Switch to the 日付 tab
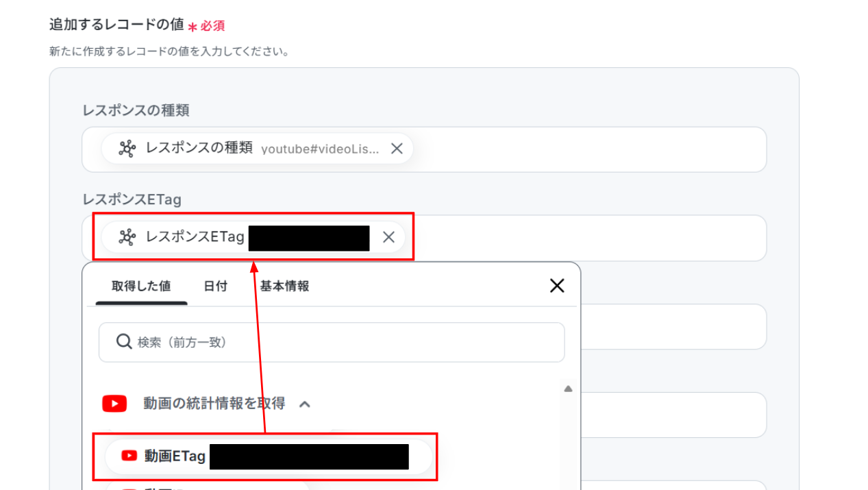The image size is (868, 490). [x=216, y=286]
